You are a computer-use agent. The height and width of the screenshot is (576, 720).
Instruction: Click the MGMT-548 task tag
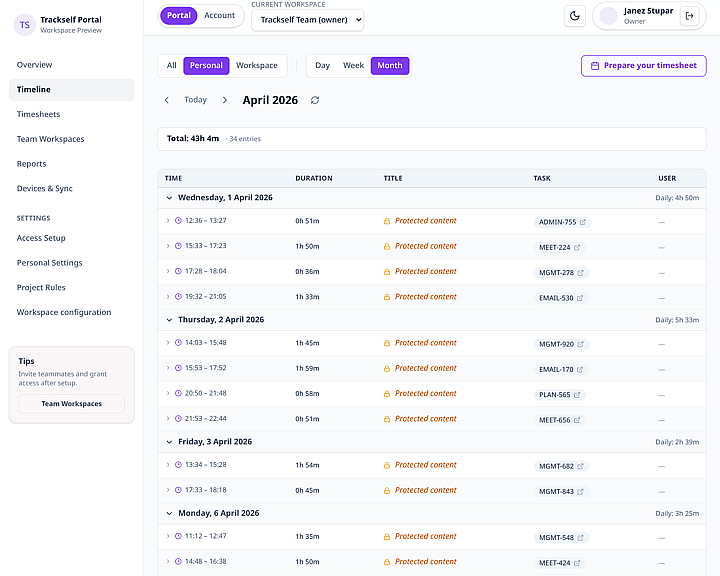click(x=561, y=537)
